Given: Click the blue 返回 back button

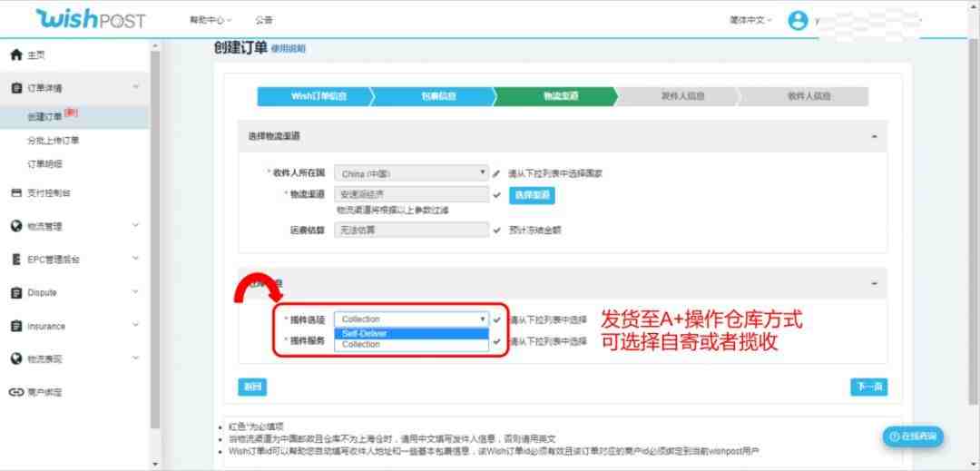Looking at the screenshot, I should [252, 388].
